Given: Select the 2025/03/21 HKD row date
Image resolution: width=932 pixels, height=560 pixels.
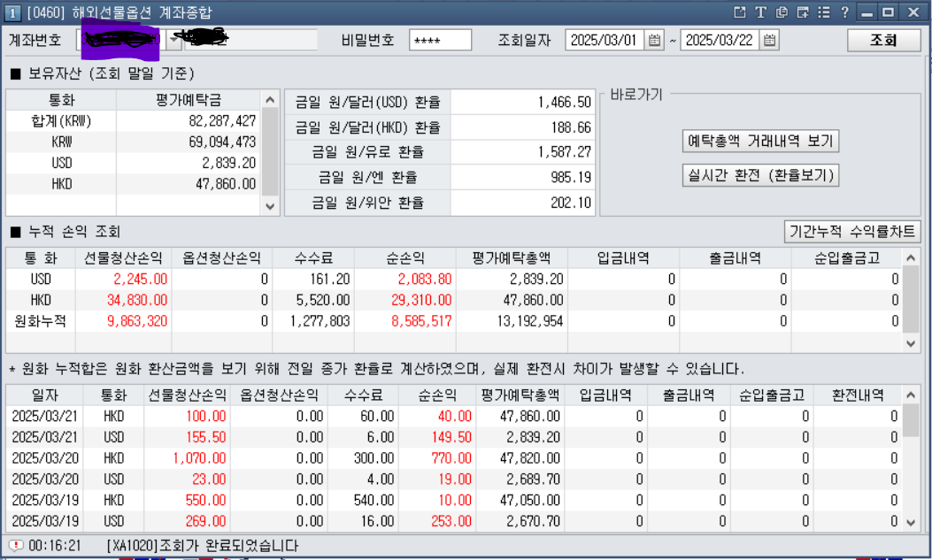Looking at the screenshot, I should (45, 417).
